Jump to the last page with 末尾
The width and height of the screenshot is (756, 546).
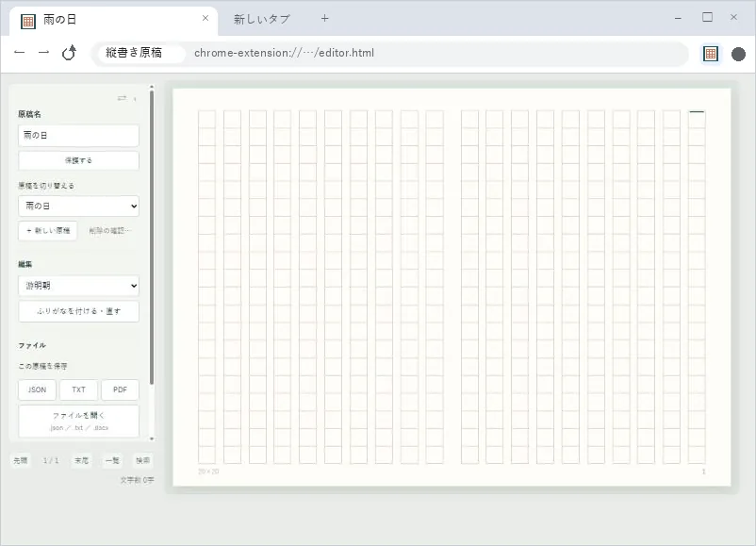click(81, 460)
